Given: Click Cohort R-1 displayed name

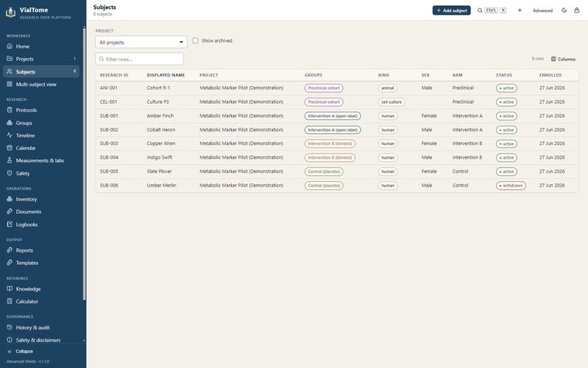Looking at the screenshot, I should [159, 88].
